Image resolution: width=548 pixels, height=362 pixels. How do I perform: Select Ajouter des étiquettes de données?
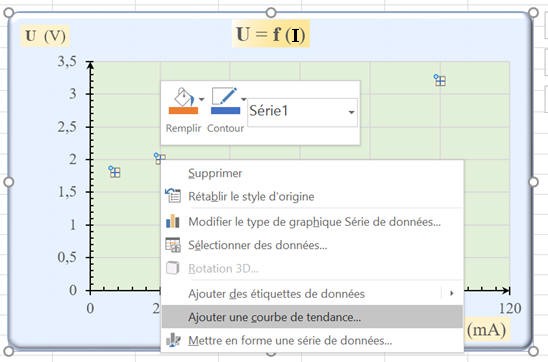(x=312, y=294)
